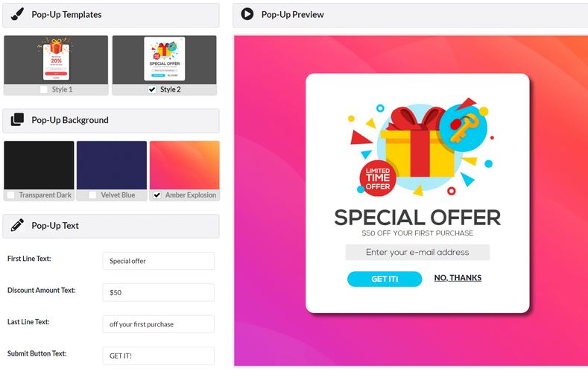The width and height of the screenshot is (588, 369).
Task: Click the Discount Amount Text field
Action: [x=158, y=292]
